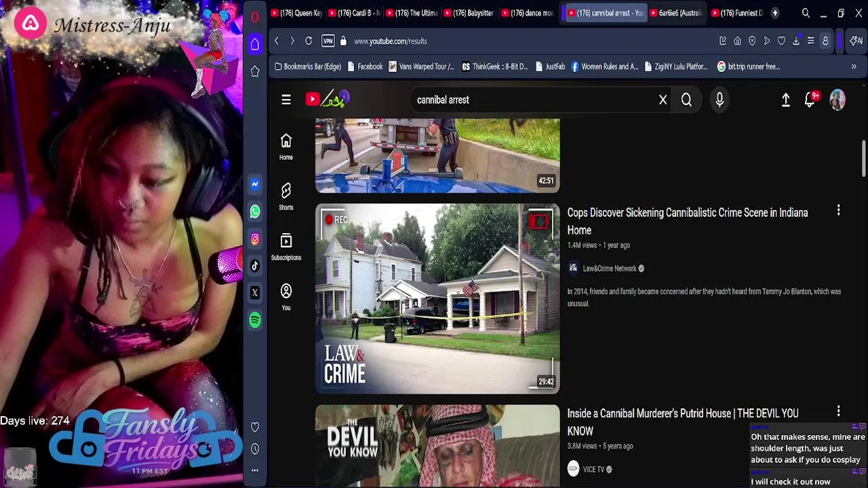Open Spotify in the Opera sidebar
Viewport: 868px width, 488px height.
(x=255, y=320)
